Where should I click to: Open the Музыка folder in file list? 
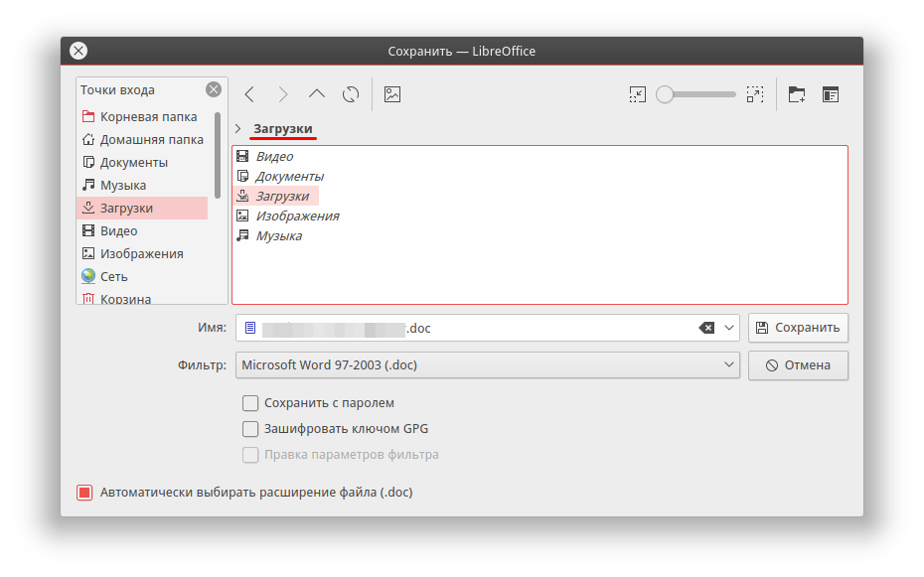click(278, 236)
